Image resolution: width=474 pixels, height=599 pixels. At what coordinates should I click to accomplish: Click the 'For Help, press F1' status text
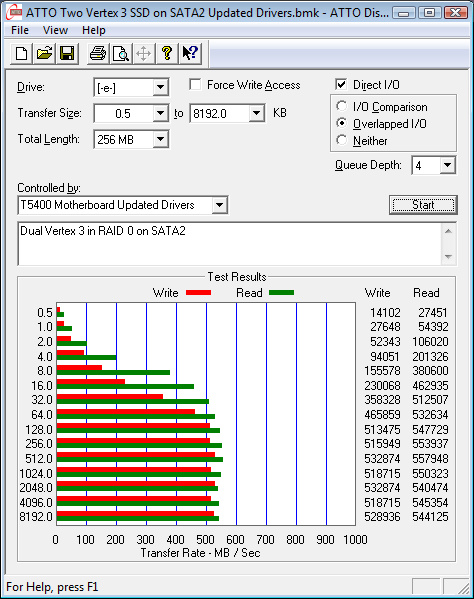pyautogui.click(x=52, y=587)
